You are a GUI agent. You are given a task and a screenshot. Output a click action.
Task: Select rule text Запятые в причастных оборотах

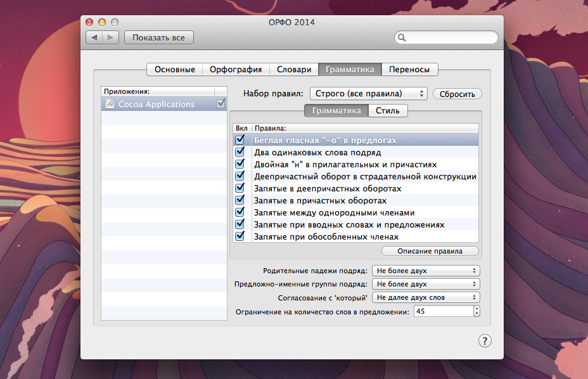(x=320, y=200)
